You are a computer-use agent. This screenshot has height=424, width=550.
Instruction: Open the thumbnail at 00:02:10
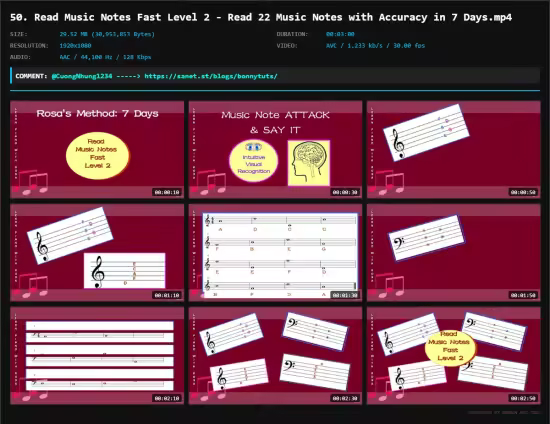click(x=97, y=356)
